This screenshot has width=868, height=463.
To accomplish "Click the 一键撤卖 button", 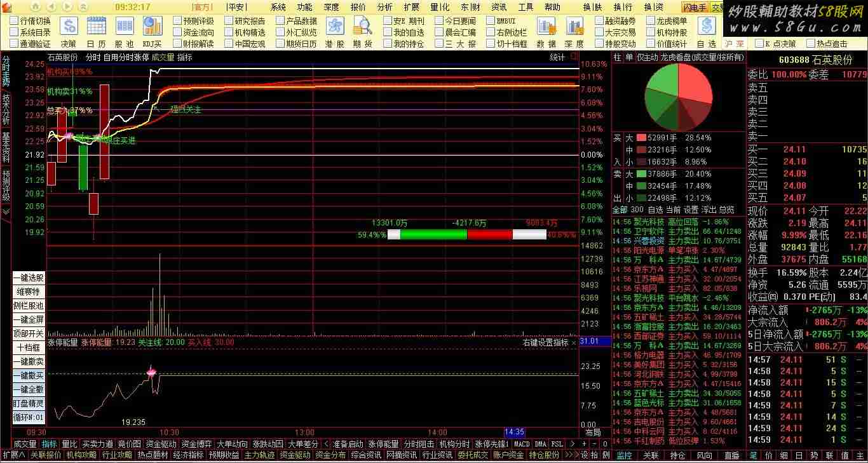I will coord(29,361).
